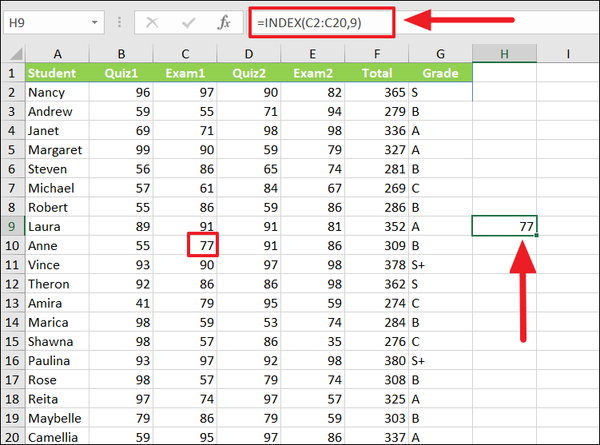Select the cell containing Margaret

click(57, 150)
